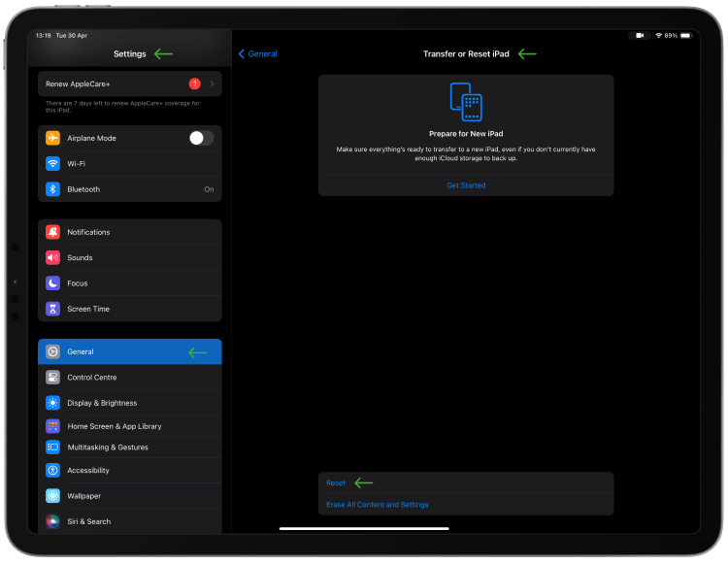728x564 pixels.
Task: Tap the Transfer or Reset iPad title
Action: coord(466,53)
